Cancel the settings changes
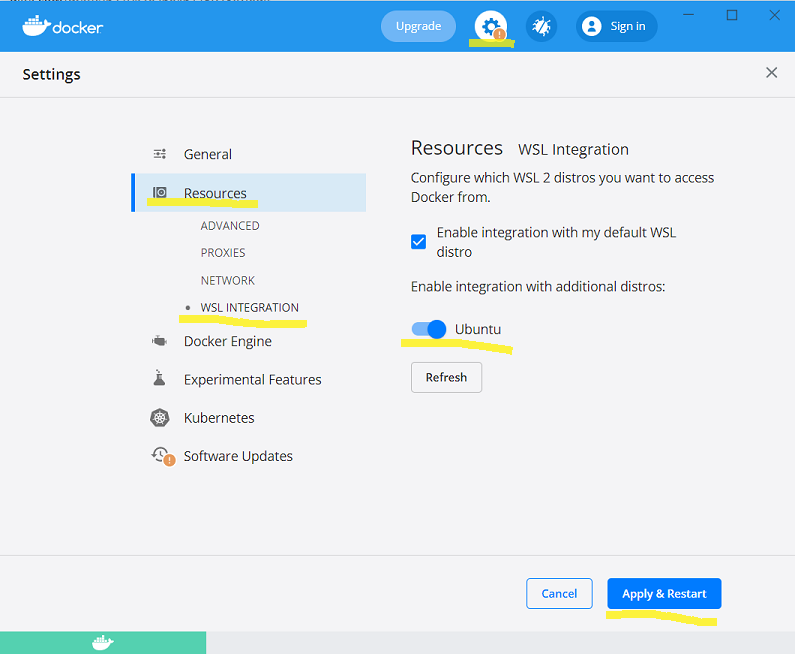Screen dimensions: 795x654 [559, 593]
